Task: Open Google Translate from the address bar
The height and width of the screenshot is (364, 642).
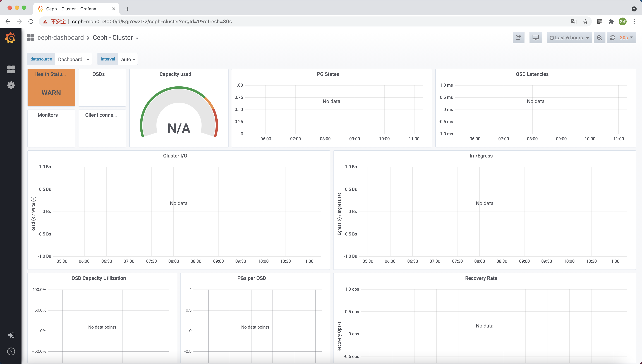Action: 574,21
